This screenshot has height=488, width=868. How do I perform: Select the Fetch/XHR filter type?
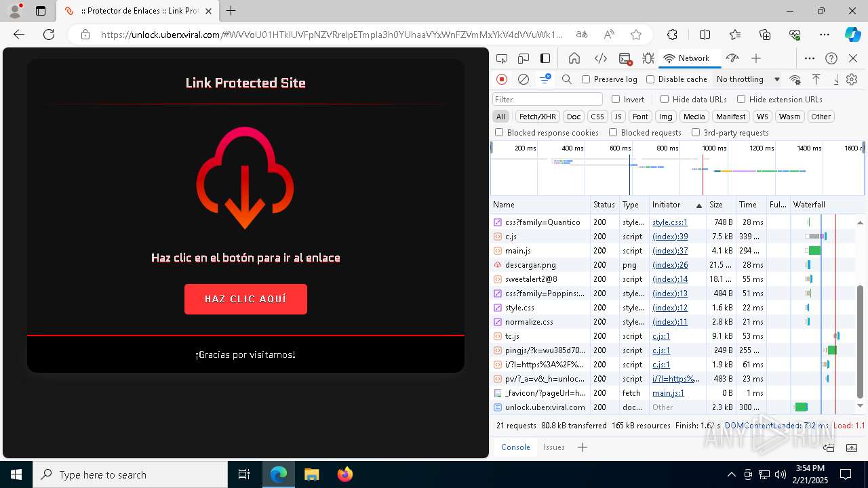(538, 117)
